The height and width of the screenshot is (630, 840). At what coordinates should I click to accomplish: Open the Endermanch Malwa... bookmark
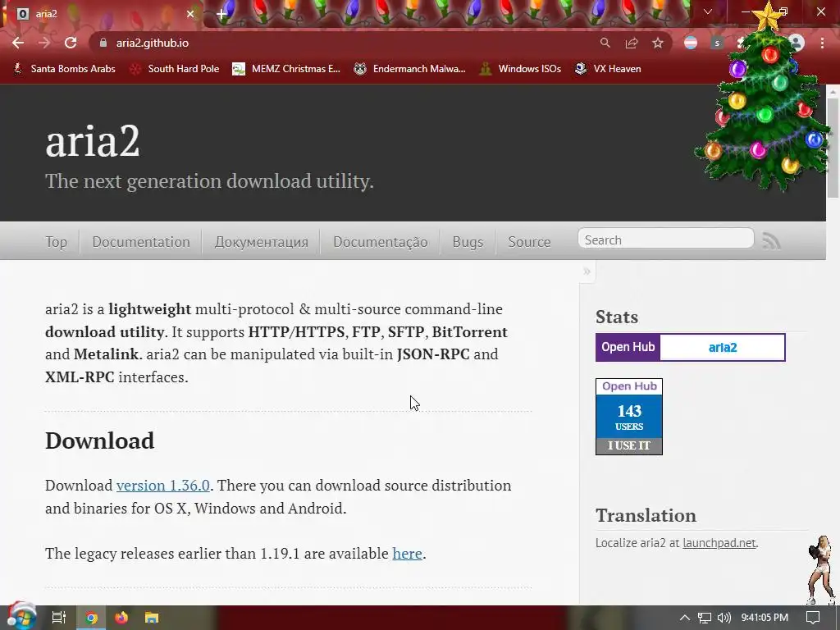click(410, 69)
